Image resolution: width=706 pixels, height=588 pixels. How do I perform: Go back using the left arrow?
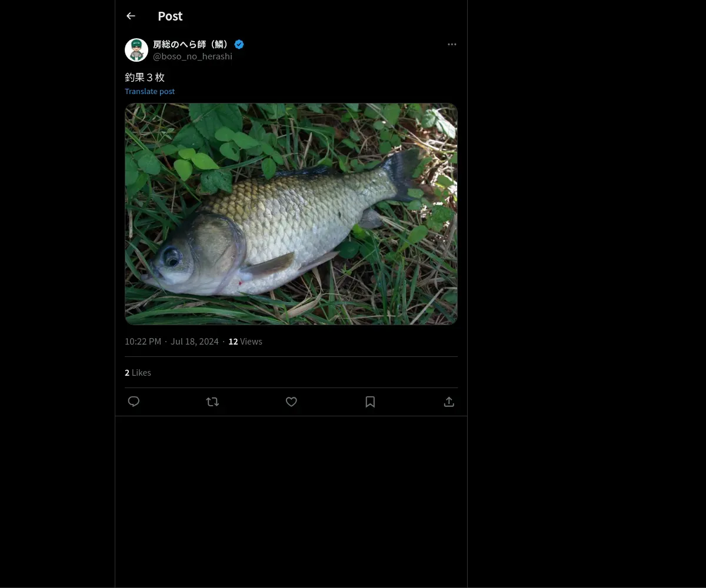point(131,16)
